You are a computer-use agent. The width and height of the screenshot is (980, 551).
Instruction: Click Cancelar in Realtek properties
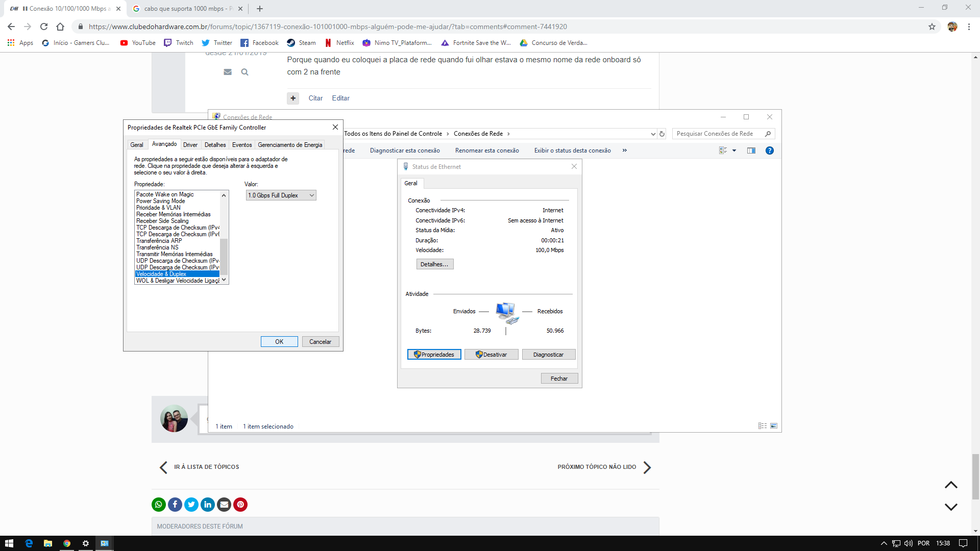(x=320, y=342)
